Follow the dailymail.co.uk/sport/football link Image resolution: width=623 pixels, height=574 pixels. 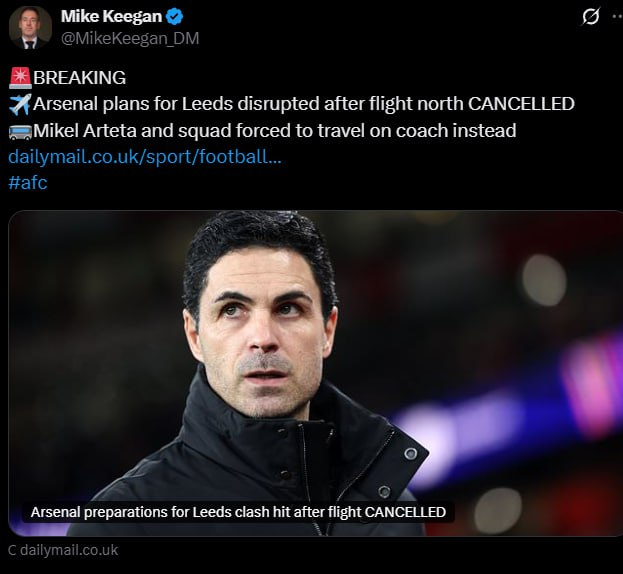[144, 156]
